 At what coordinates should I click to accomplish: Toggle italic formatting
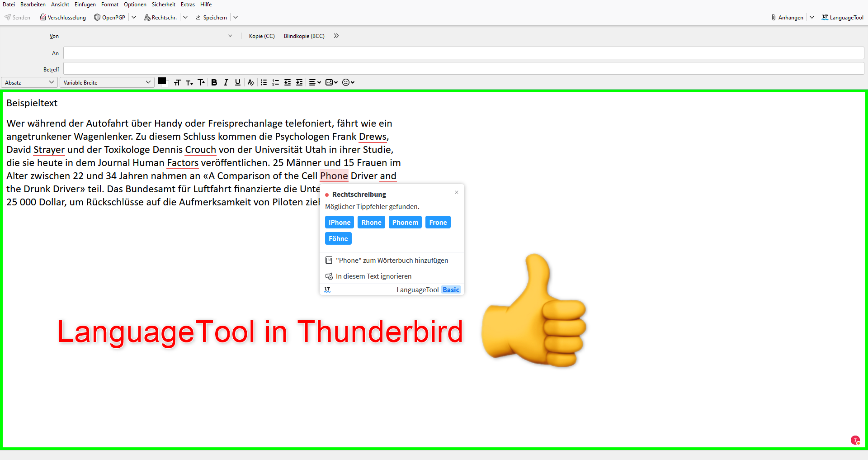226,82
